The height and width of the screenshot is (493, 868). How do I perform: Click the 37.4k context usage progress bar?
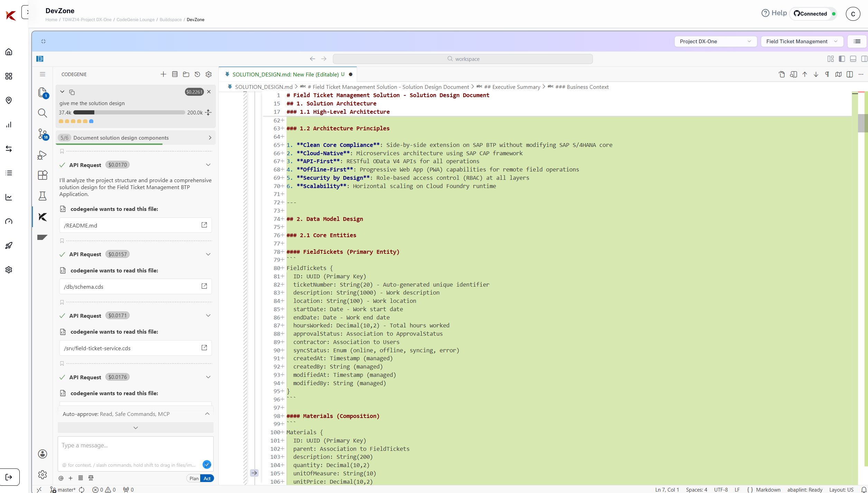pyautogui.click(x=129, y=112)
